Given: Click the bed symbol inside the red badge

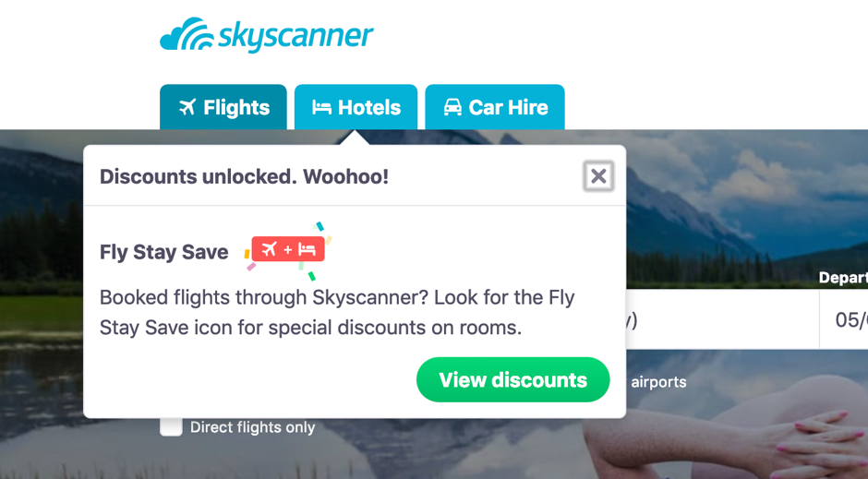Looking at the screenshot, I should click(x=307, y=249).
